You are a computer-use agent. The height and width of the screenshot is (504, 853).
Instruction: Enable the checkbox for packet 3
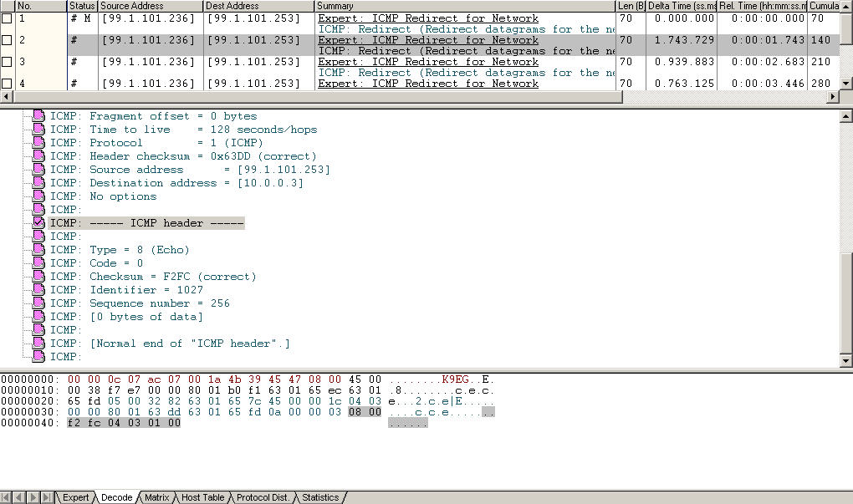tap(7, 61)
